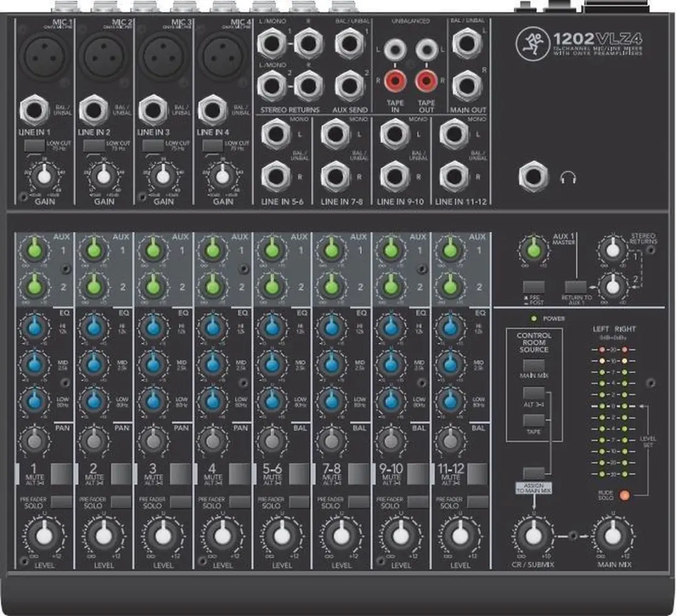
Task: Click the 1202VLZ4 model name text
Action: [598, 39]
